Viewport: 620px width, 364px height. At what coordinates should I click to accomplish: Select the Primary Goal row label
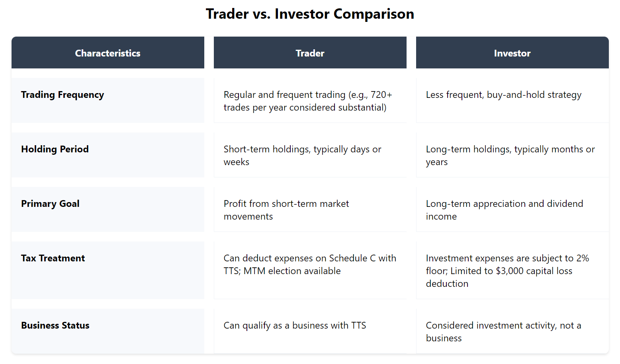tap(50, 204)
